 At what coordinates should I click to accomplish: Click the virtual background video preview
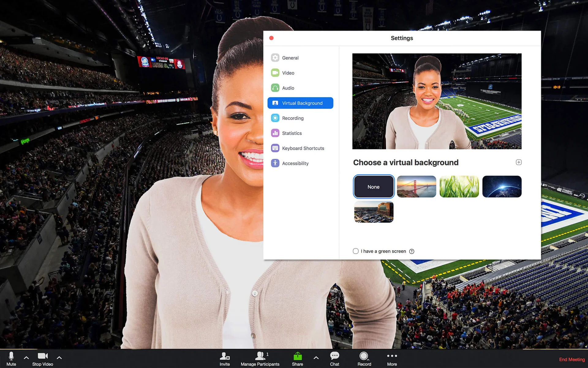pyautogui.click(x=437, y=101)
